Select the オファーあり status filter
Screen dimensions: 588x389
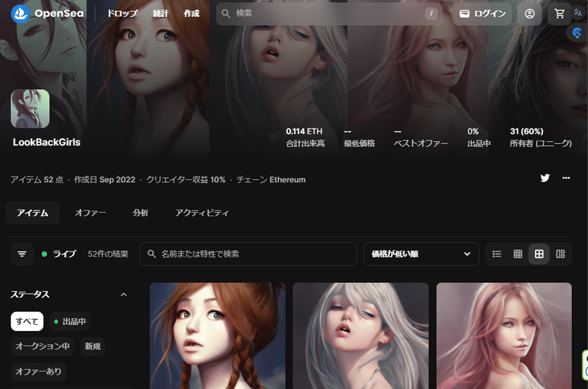[38, 371]
